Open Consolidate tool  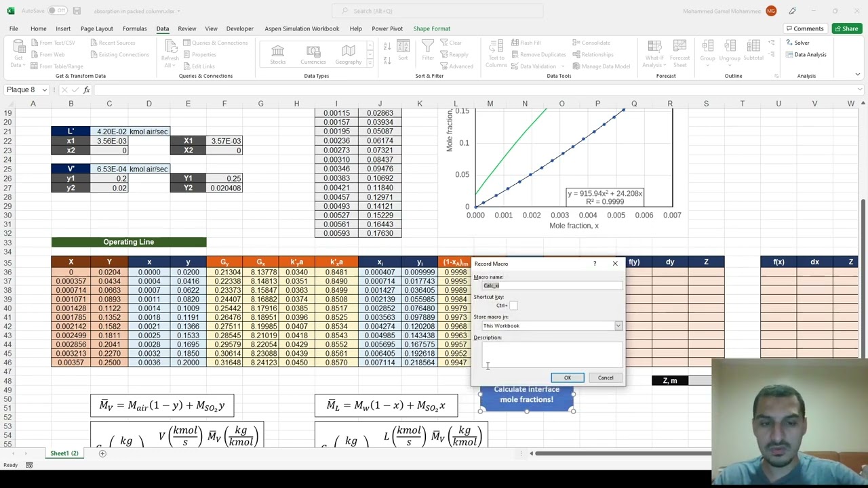tap(591, 43)
